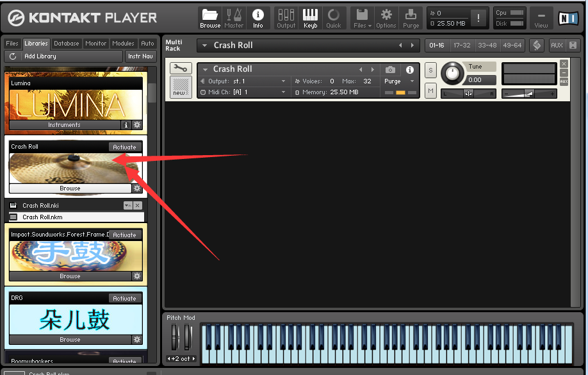Switch to instrument page 49-64

pyautogui.click(x=512, y=46)
